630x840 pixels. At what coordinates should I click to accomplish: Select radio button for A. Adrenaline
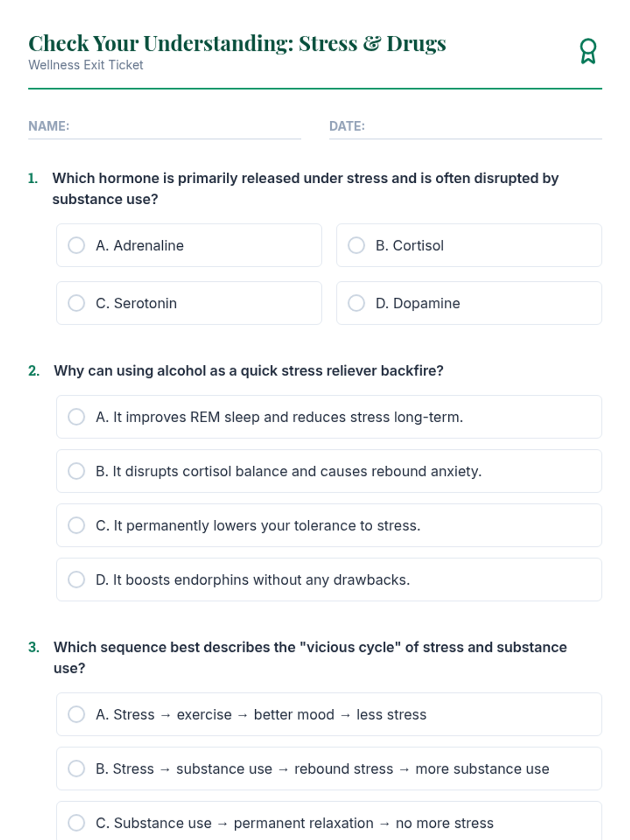77,245
